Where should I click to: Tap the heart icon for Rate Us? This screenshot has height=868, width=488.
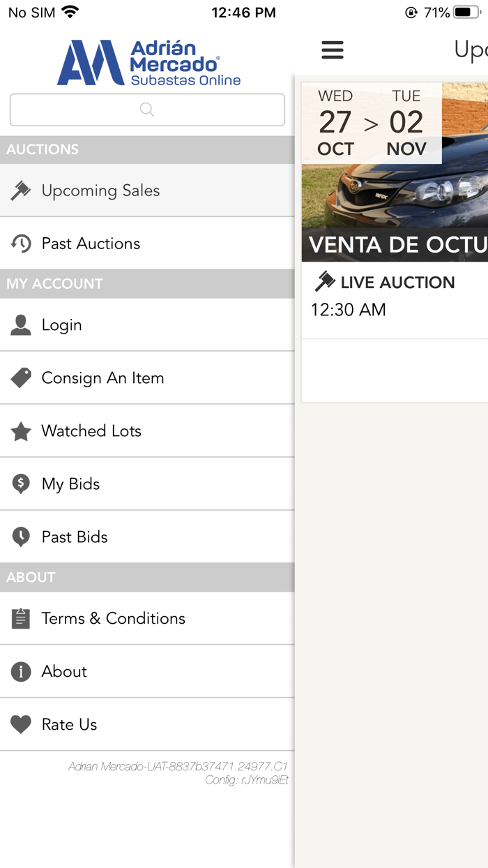coord(21,724)
